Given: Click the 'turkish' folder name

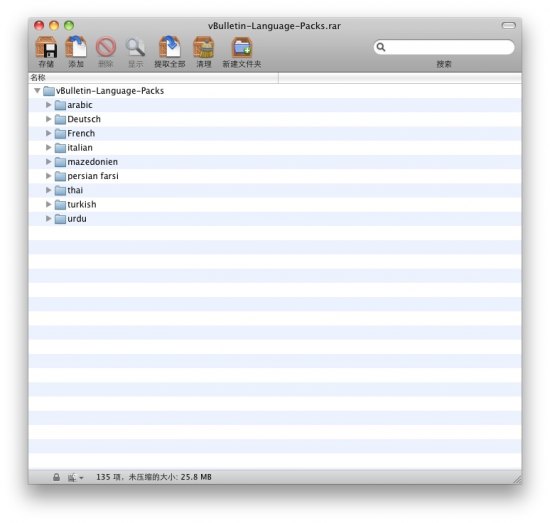Looking at the screenshot, I should pos(82,204).
